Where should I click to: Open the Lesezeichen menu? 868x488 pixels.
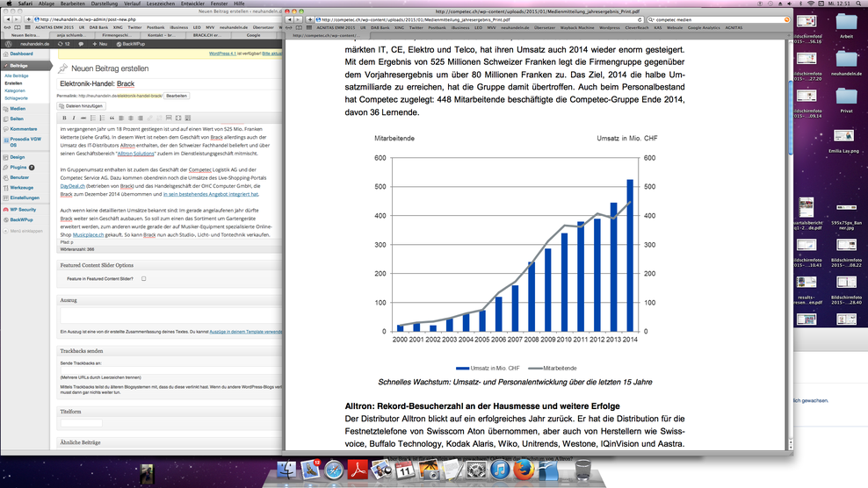click(x=161, y=4)
